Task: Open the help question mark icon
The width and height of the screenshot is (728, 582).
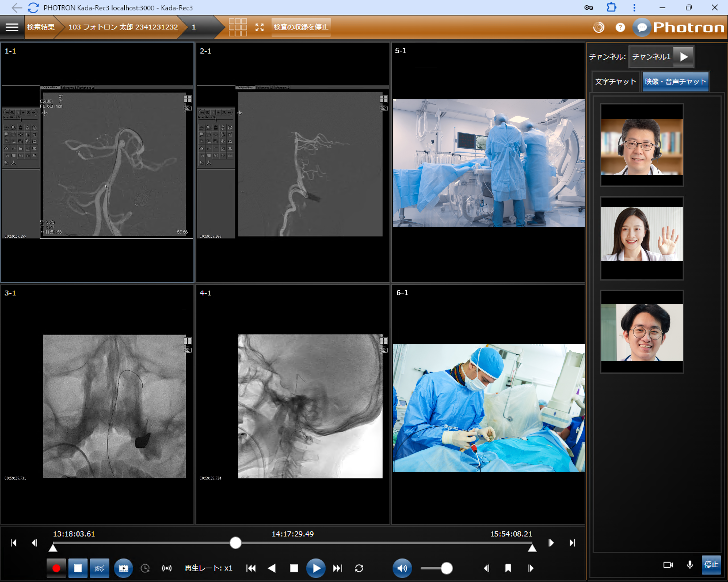Action: pos(620,27)
